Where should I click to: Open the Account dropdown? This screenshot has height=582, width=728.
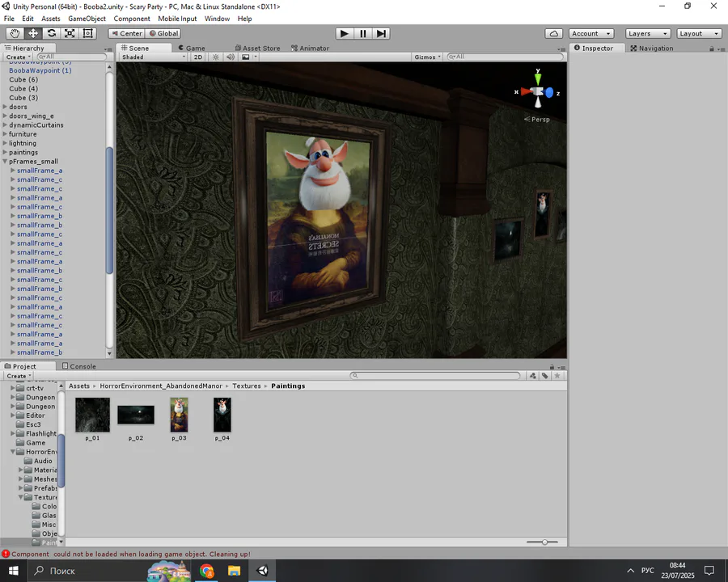tap(591, 33)
